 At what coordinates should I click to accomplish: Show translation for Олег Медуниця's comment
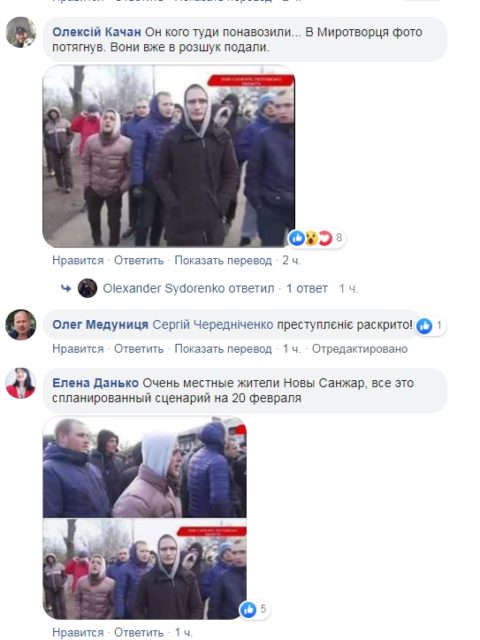point(223,349)
